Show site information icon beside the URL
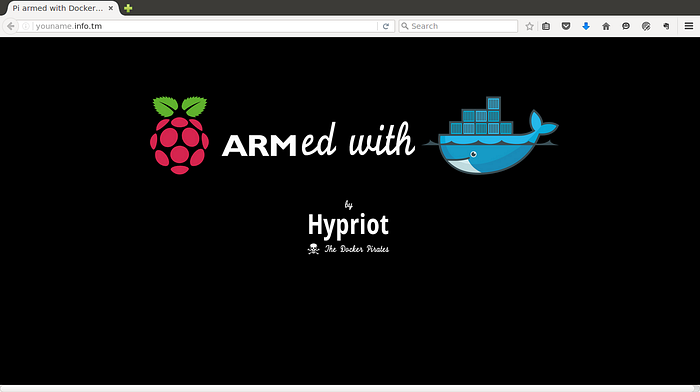700x392 pixels. pos(26,26)
